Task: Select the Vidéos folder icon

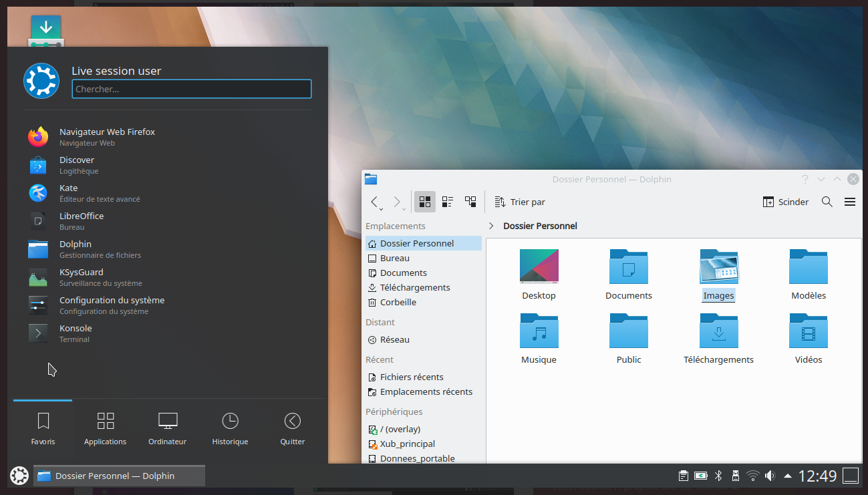Action: coord(809,330)
